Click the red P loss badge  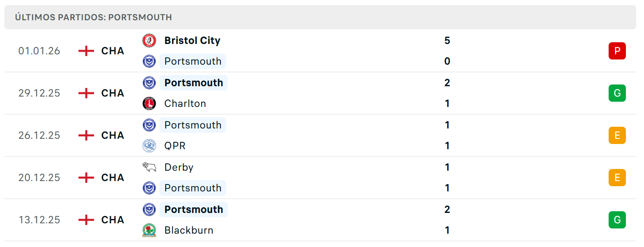(x=617, y=51)
